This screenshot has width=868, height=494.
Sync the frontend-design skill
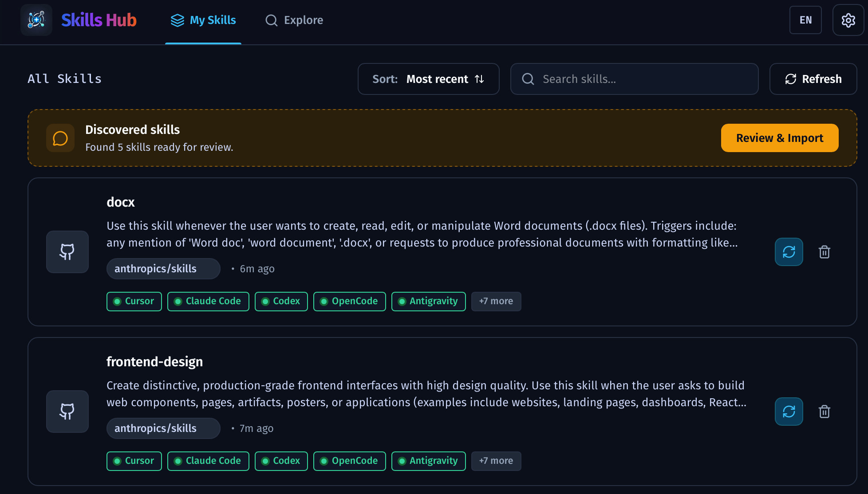(789, 412)
